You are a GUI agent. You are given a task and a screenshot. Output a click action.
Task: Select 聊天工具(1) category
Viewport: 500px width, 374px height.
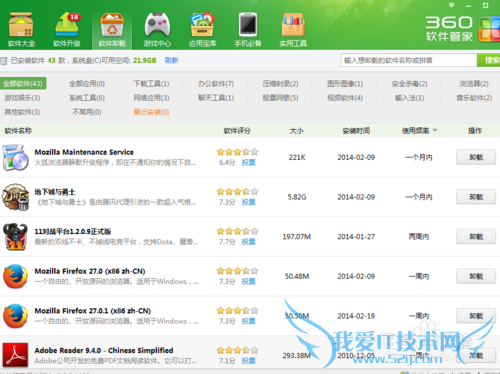point(216,98)
